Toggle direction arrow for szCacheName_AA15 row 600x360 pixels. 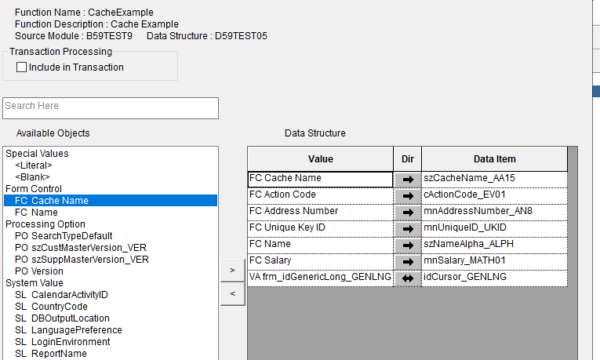[408, 179]
